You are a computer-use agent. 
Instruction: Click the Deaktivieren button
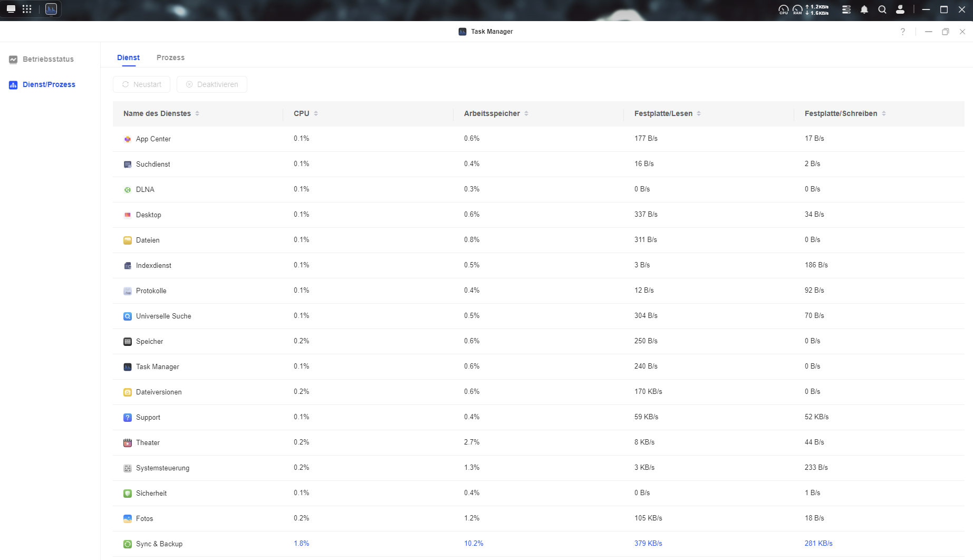point(211,84)
